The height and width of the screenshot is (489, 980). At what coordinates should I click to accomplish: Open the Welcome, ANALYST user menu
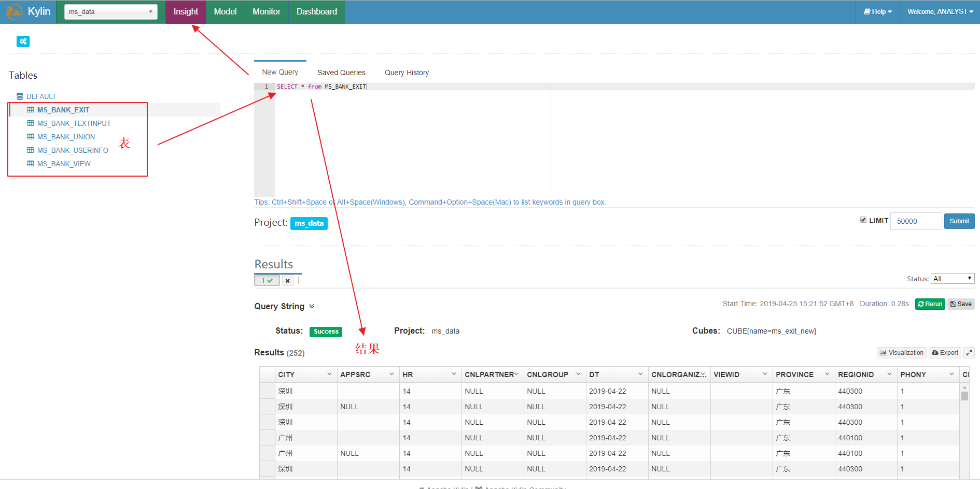click(940, 12)
